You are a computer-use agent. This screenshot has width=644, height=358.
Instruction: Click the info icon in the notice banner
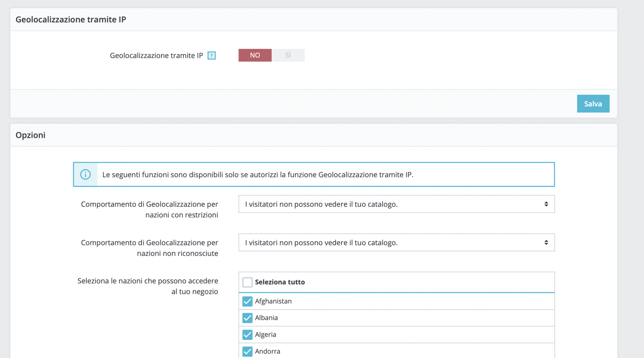[x=86, y=174]
